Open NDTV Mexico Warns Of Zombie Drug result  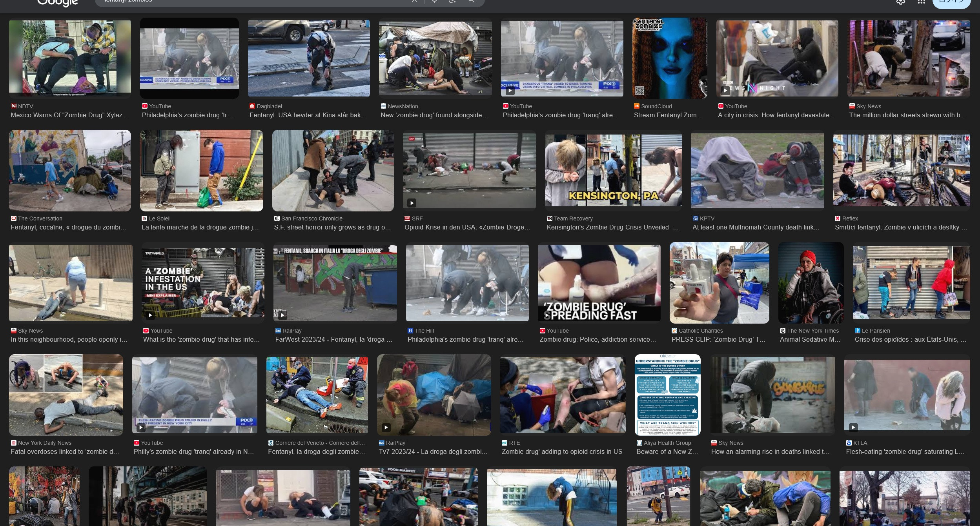(x=69, y=115)
